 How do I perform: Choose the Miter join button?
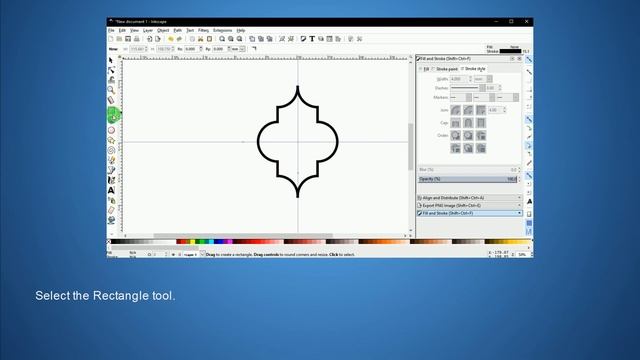(x=481, y=110)
